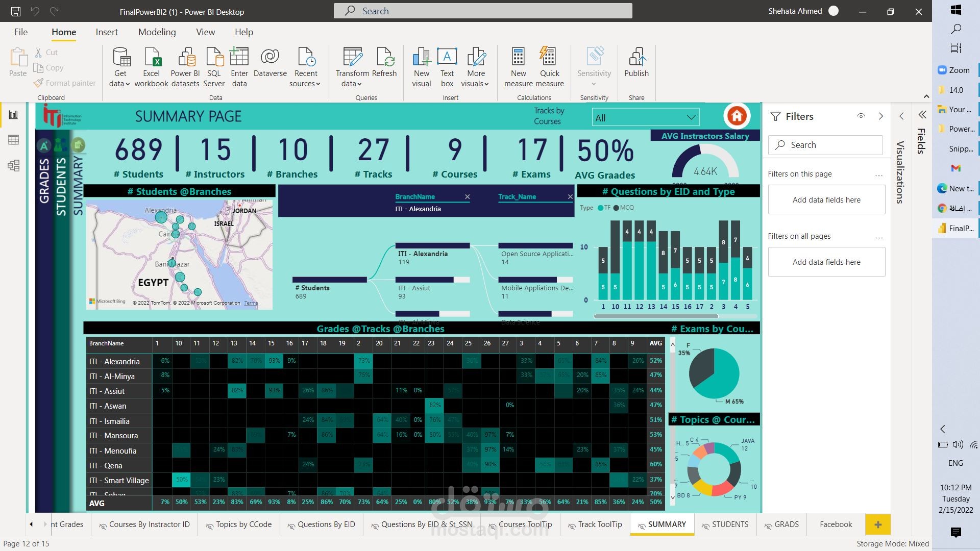980x551 pixels.
Task: Open Get data in the ribbon
Action: 120,67
